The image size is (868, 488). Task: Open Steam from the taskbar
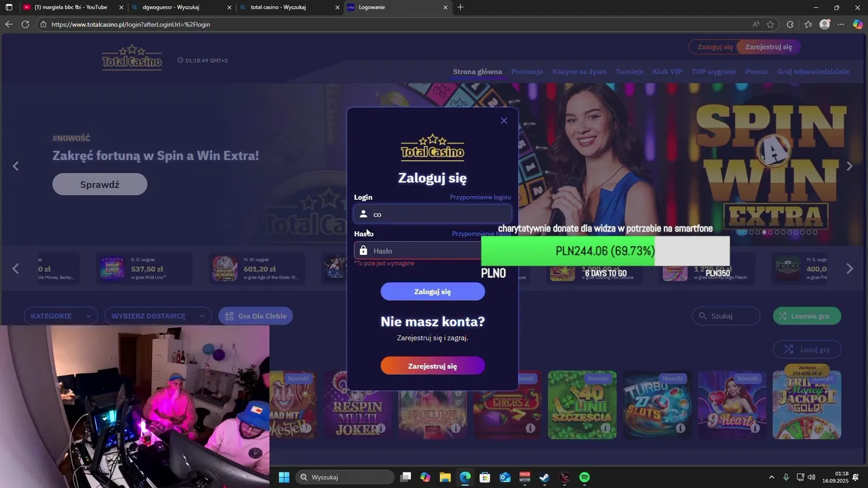[545, 477]
